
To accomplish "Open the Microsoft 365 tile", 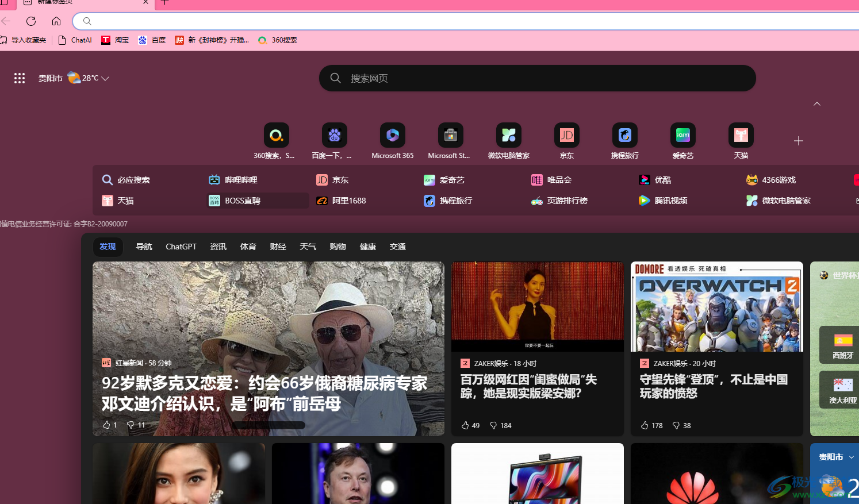I will 393,141.
